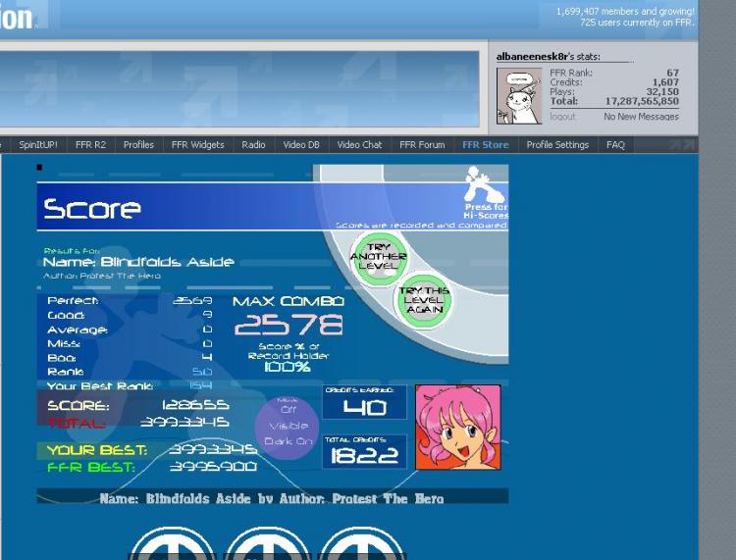Click the Try Another Level green circle
Viewport: 736px width, 560px height.
pyautogui.click(x=379, y=258)
